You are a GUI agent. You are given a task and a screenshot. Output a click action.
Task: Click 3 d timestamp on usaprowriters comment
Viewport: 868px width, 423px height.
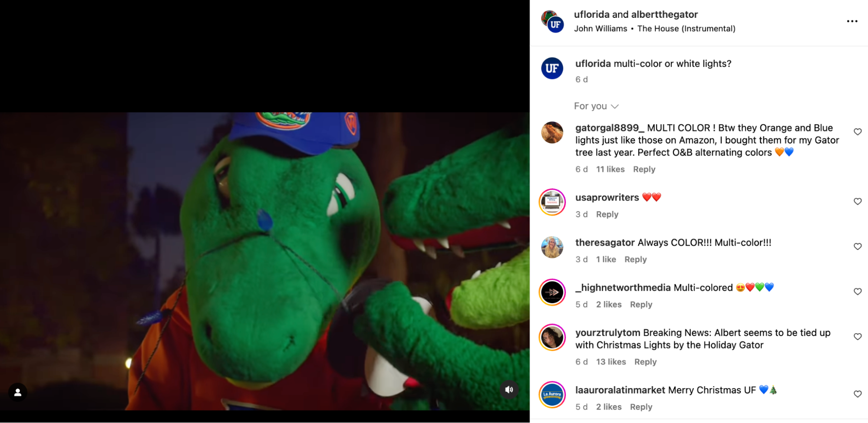pos(581,214)
